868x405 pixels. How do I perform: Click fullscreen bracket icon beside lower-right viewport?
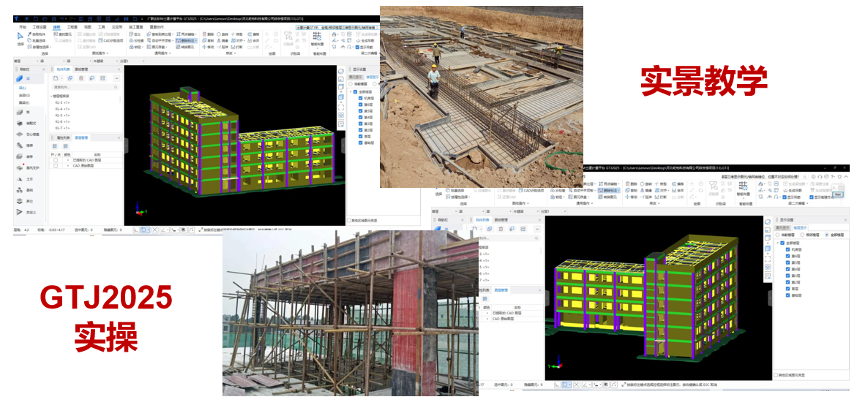[x=769, y=258]
